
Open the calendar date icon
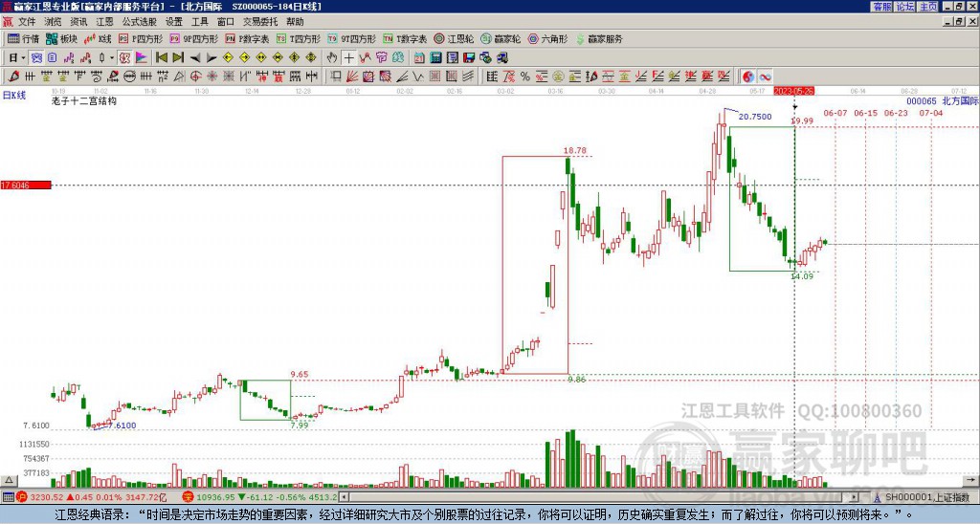point(419,58)
